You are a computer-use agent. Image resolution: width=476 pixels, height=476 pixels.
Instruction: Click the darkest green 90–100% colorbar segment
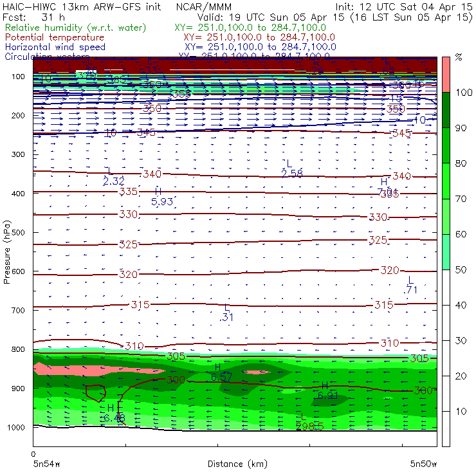[x=446, y=110]
